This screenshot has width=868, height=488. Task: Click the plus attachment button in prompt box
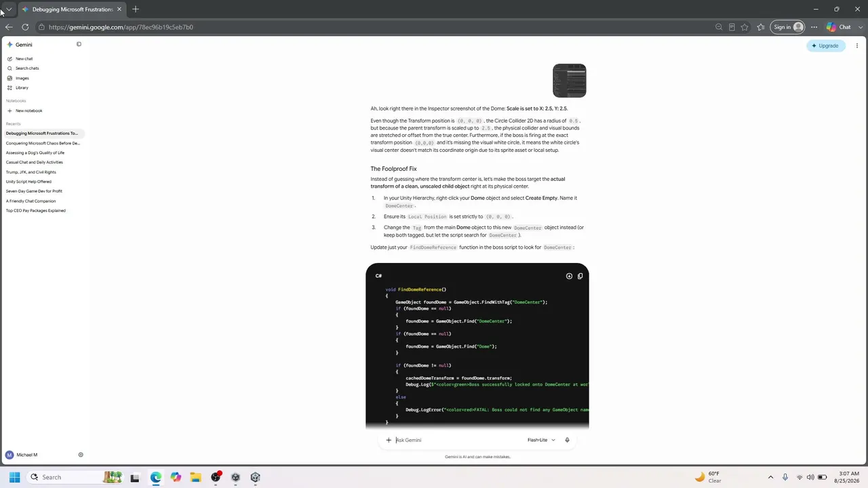pyautogui.click(x=389, y=440)
